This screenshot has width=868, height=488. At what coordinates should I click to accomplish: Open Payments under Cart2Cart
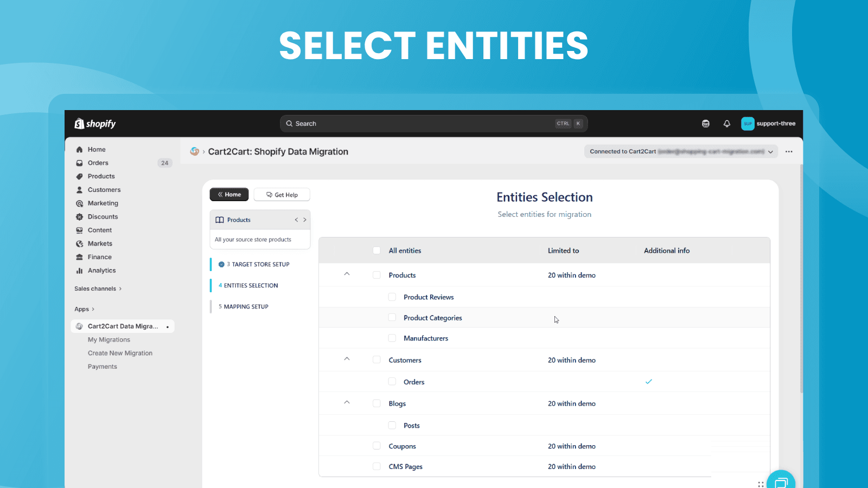pos(103,367)
